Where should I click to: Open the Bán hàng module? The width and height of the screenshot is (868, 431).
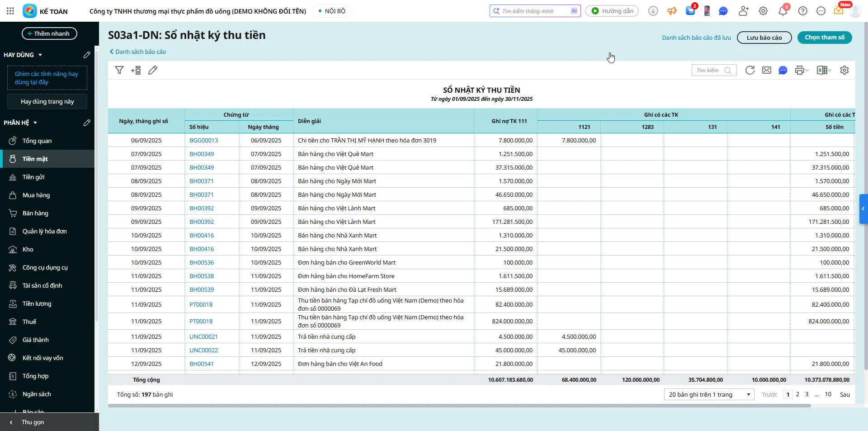tap(35, 213)
